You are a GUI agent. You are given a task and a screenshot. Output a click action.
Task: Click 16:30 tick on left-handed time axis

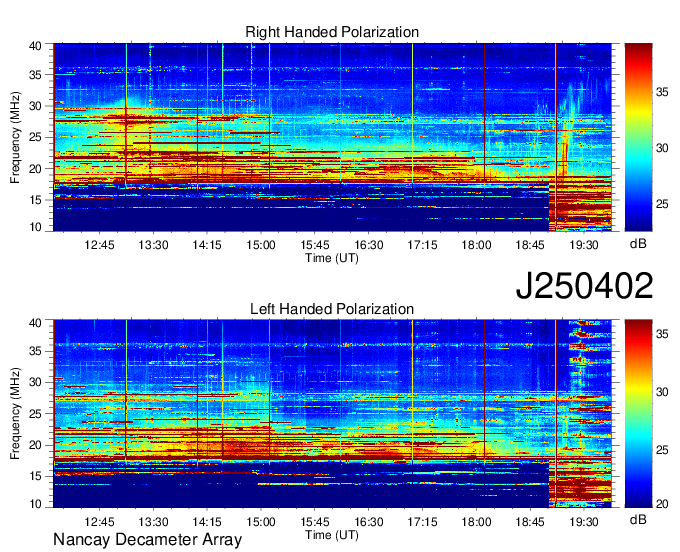point(369,522)
